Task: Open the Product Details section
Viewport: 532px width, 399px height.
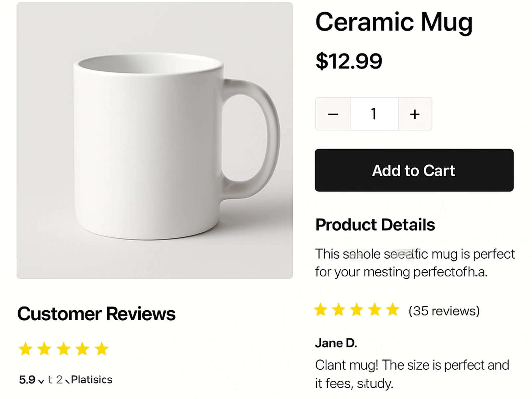Action: pos(375,224)
